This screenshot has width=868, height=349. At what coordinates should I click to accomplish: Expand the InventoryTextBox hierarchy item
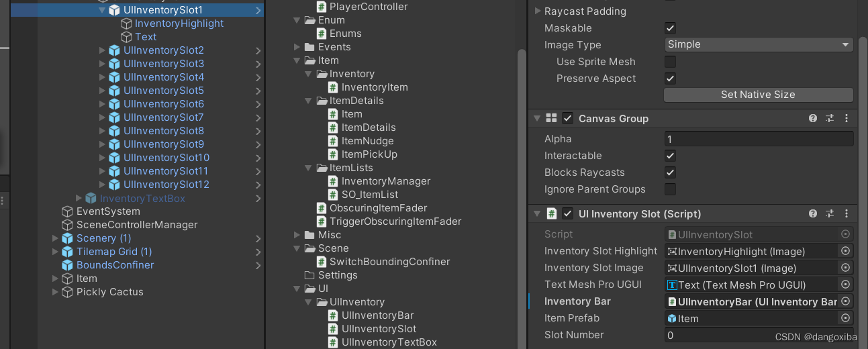[79, 198]
